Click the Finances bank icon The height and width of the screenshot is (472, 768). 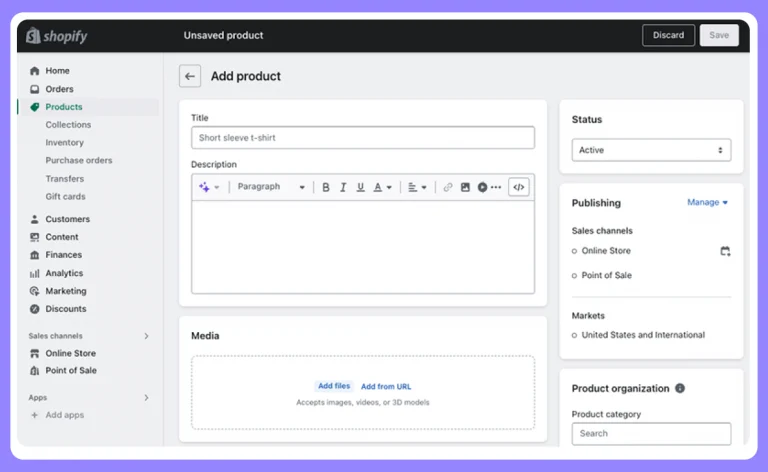click(x=34, y=255)
